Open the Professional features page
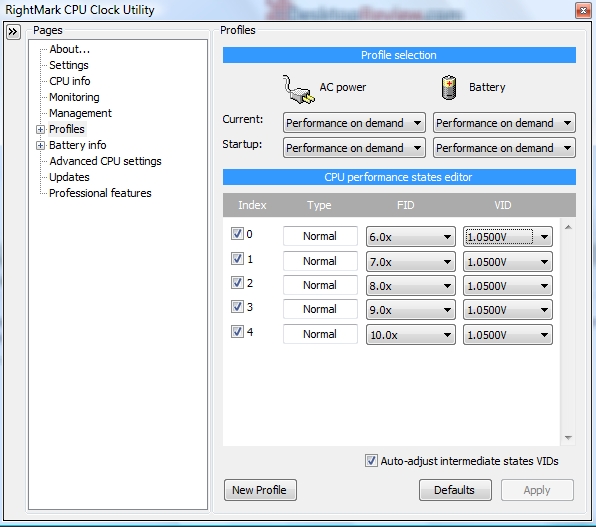The width and height of the screenshot is (596, 527). click(x=100, y=193)
